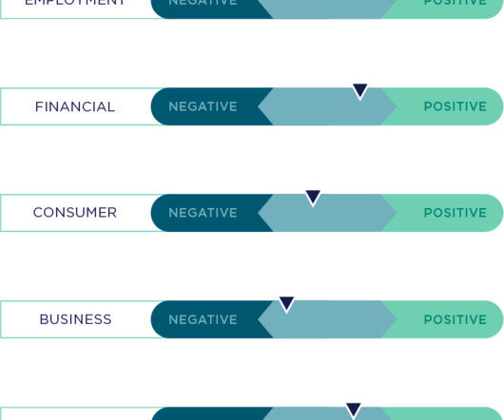Click the Financial row triangle marker
Viewport: 504px width, 420px height.
point(360,91)
